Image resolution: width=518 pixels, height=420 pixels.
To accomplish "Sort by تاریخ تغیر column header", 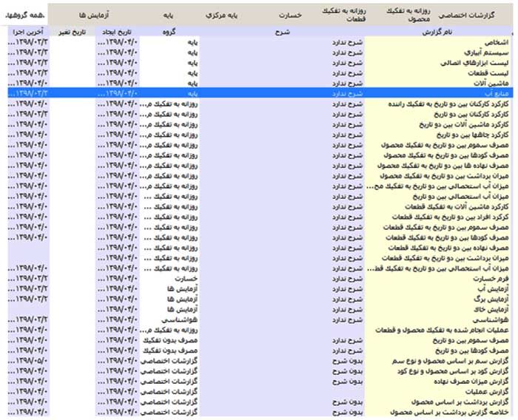I will click(73, 32).
